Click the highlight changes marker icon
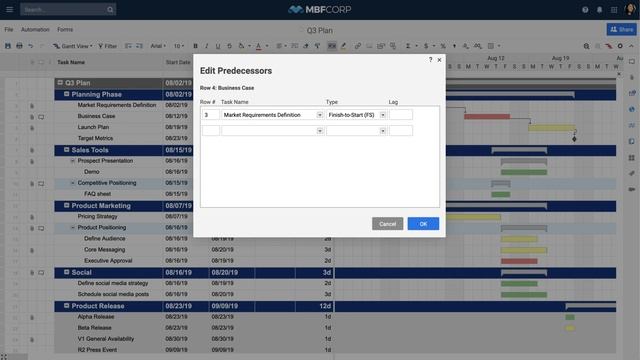Image resolution: width=640 pixels, height=360 pixels. [343, 46]
